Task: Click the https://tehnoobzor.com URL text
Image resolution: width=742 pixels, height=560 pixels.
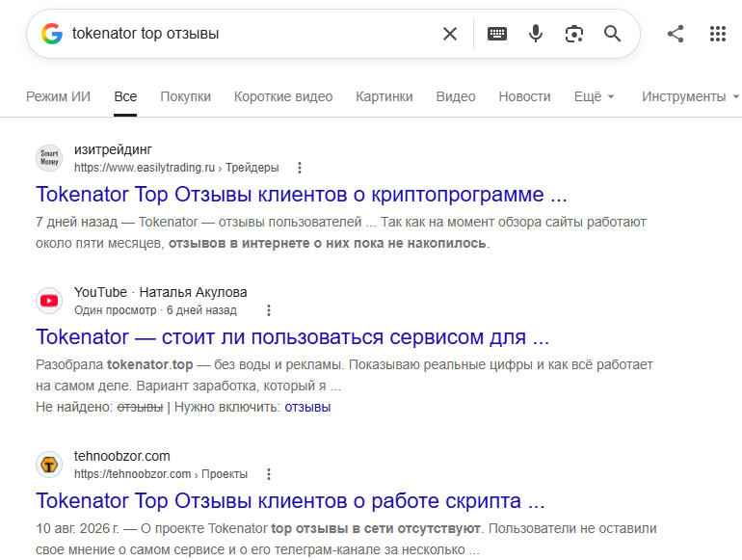Action: (x=133, y=474)
